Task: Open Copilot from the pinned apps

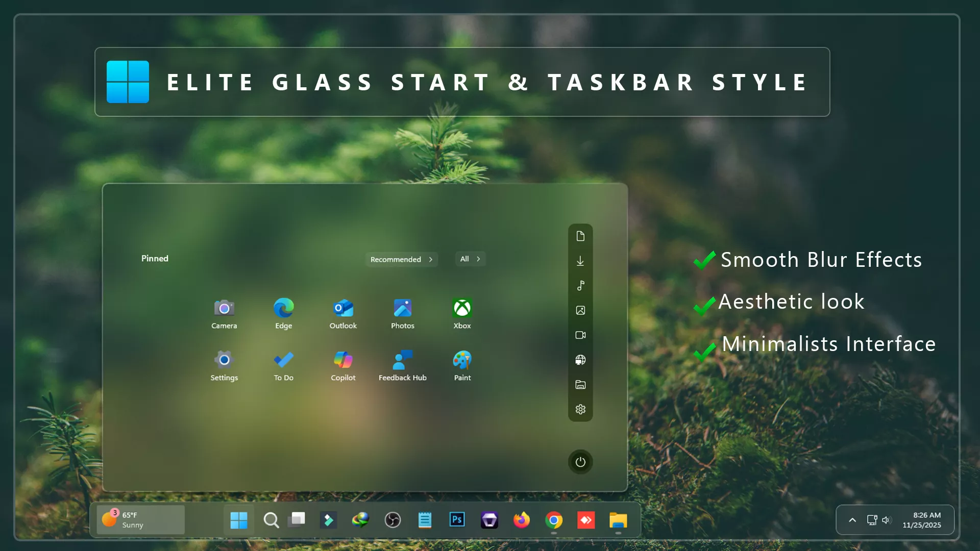Action: click(x=342, y=360)
